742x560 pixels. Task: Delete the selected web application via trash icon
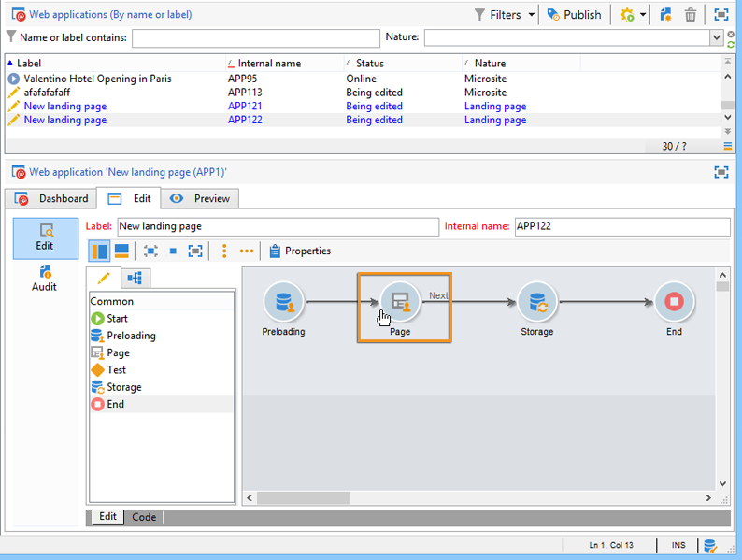tap(691, 15)
